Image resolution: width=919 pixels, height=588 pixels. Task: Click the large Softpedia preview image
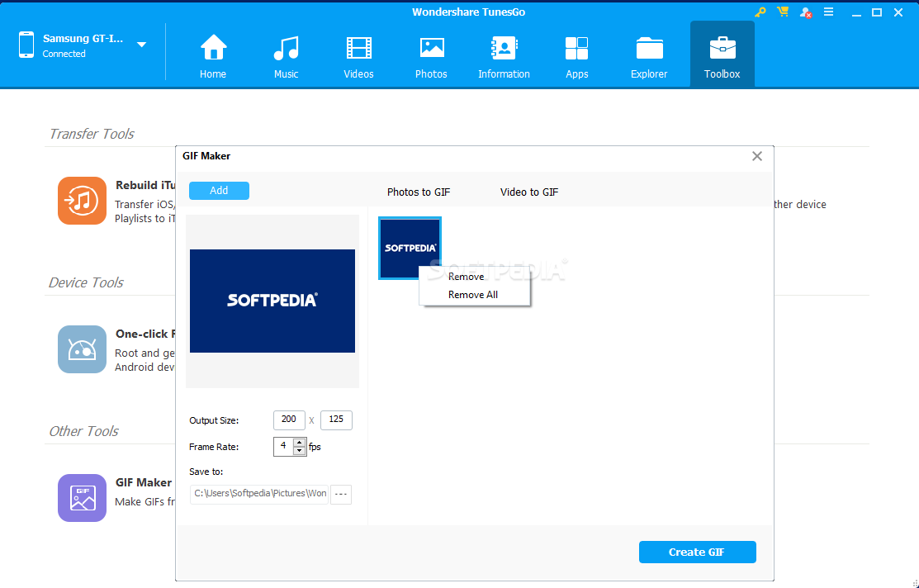272,301
